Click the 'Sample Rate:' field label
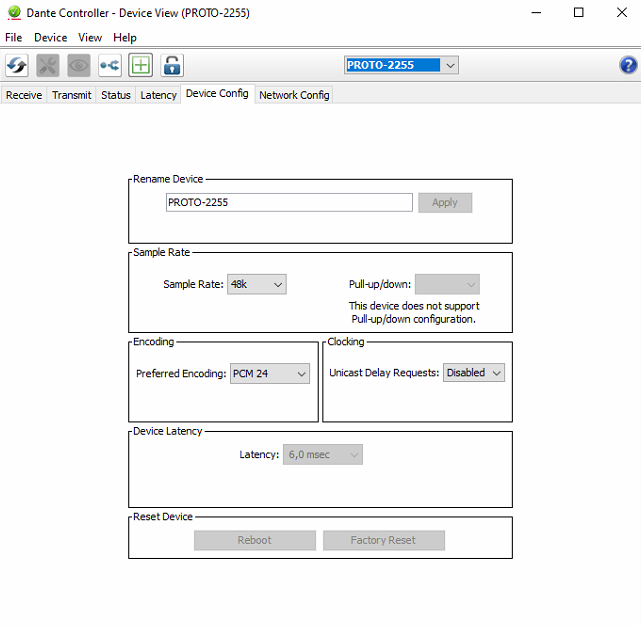This screenshot has height=626, width=641. pos(193,284)
